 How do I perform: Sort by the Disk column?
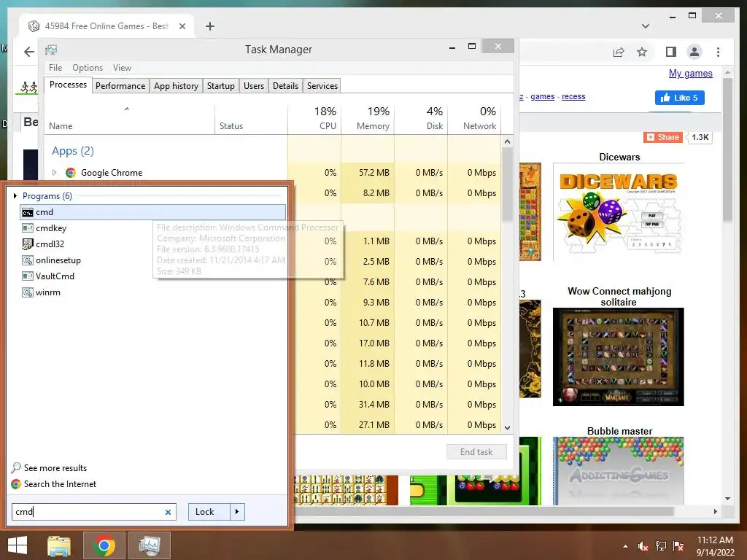[421, 119]
